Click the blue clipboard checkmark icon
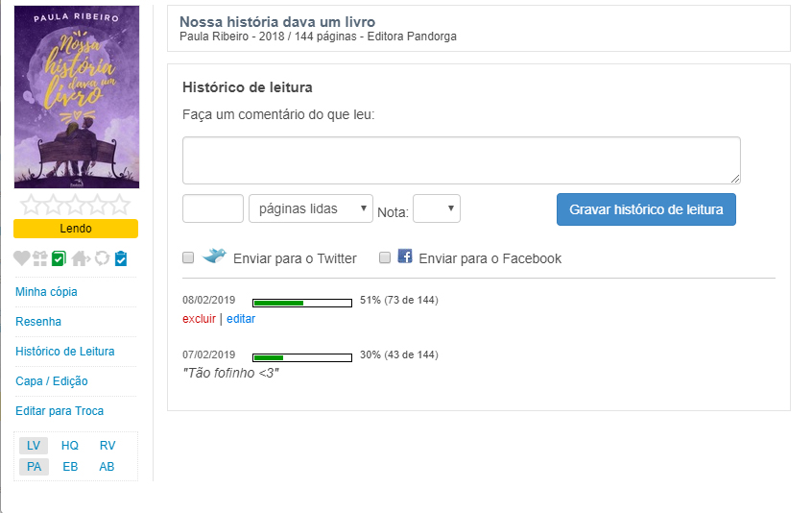Viewport: 812px width, 513px height. 120,258
